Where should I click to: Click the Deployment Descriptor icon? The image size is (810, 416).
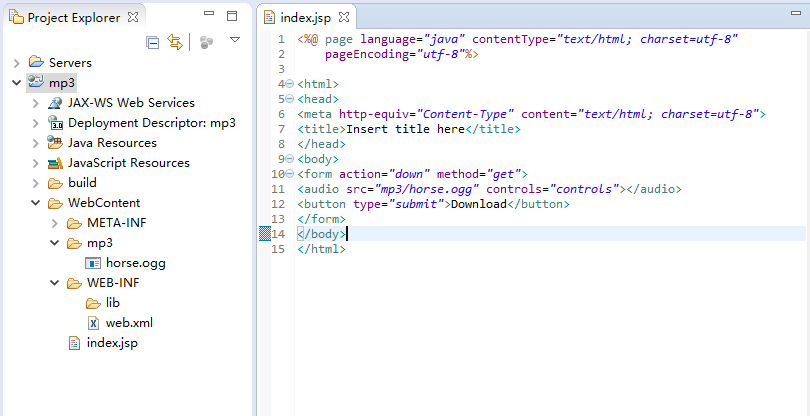pos(55,122)
